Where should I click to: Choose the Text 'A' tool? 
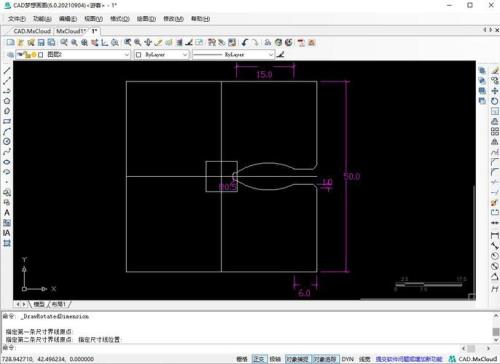[x=7, y=213]
